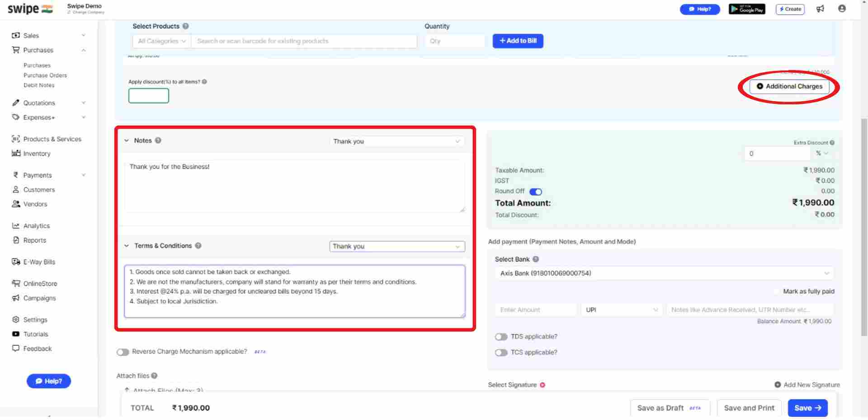Click the OnlineStore cart icon
This screenshot has width=868, height=420.
(16, 283)
